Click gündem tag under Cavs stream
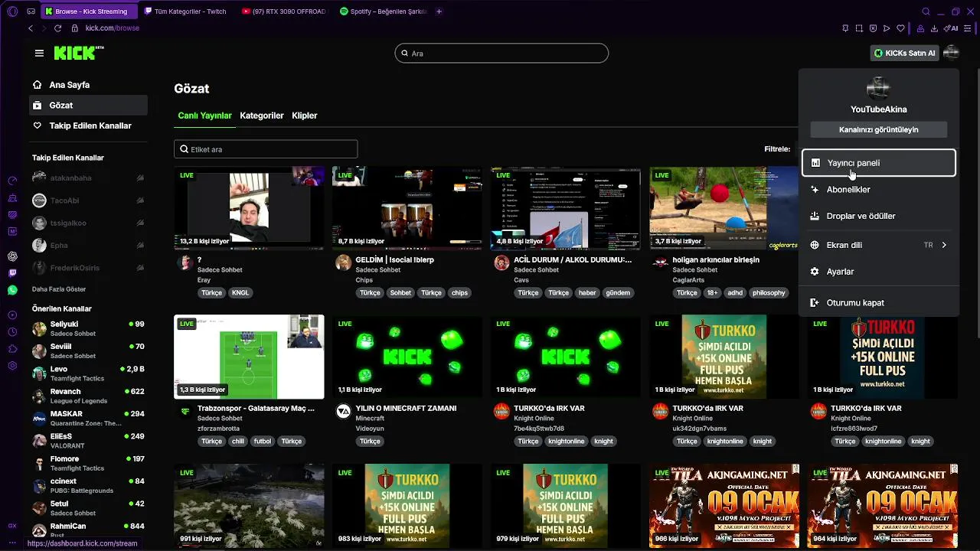The image size is (980, 551). [618, 293]
